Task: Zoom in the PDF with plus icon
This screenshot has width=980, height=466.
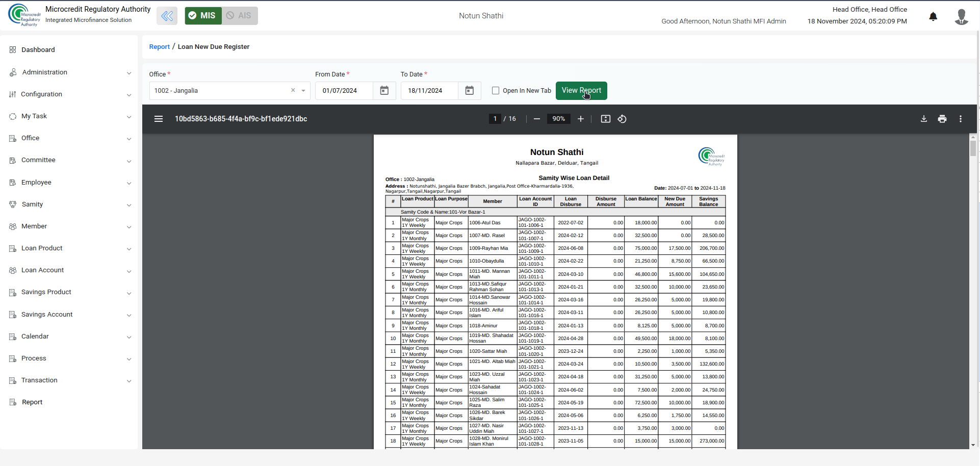Action: 581,119
